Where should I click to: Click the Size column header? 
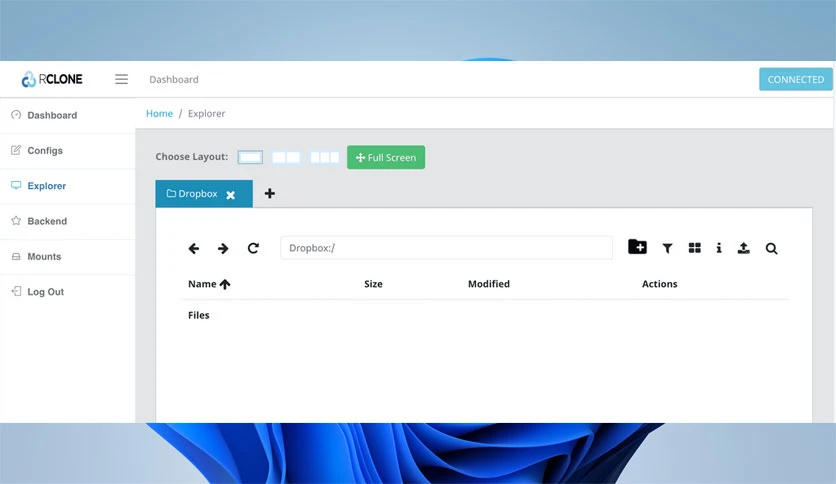point(373,284)
